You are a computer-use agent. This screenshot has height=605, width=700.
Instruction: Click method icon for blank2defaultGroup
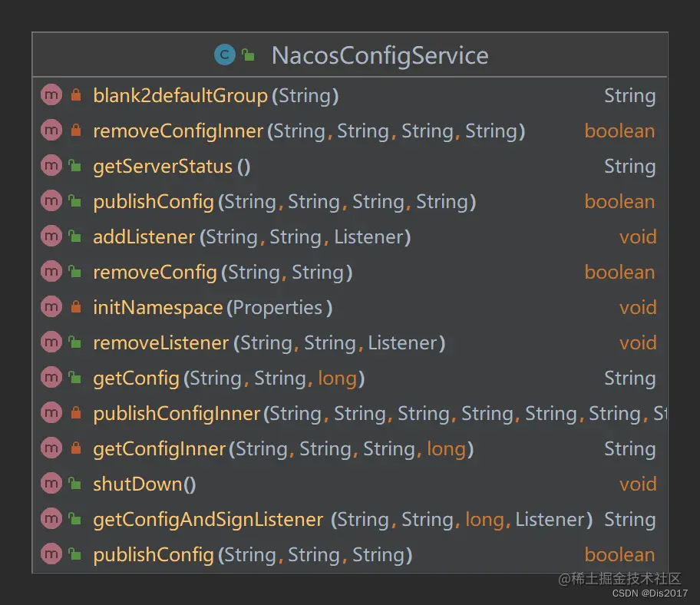(51, 95)
